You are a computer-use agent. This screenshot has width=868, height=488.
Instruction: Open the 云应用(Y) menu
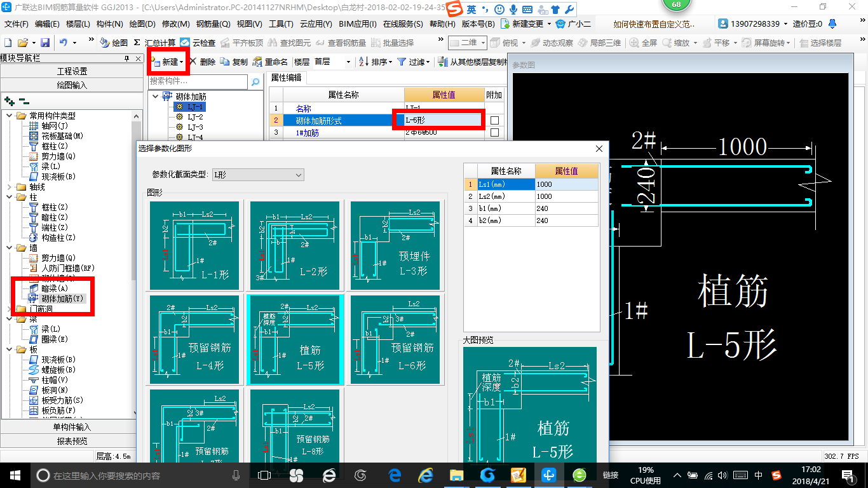316,24
